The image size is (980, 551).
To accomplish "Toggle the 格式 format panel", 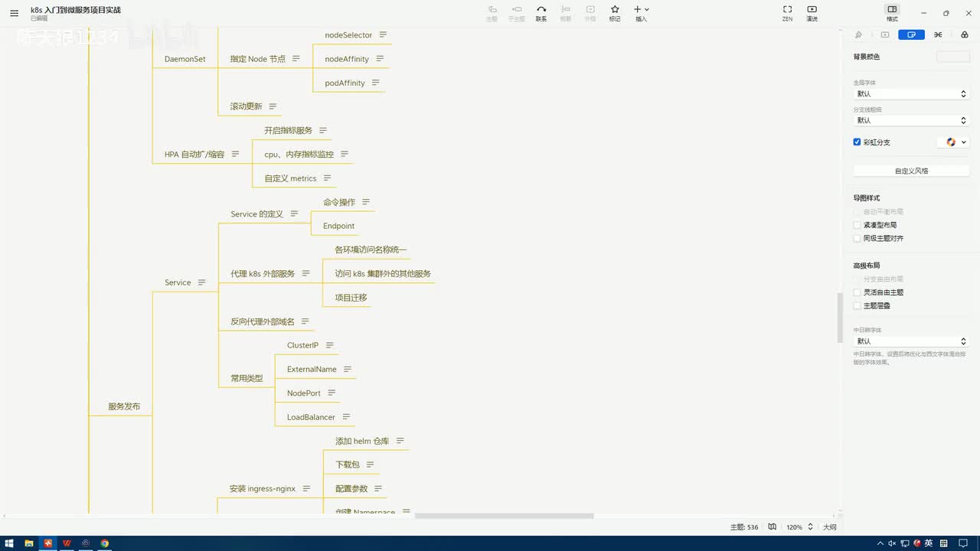I will click(x=892, y=13).
